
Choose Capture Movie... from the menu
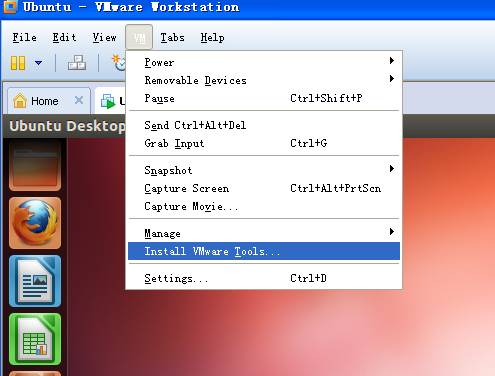(264, 206)
